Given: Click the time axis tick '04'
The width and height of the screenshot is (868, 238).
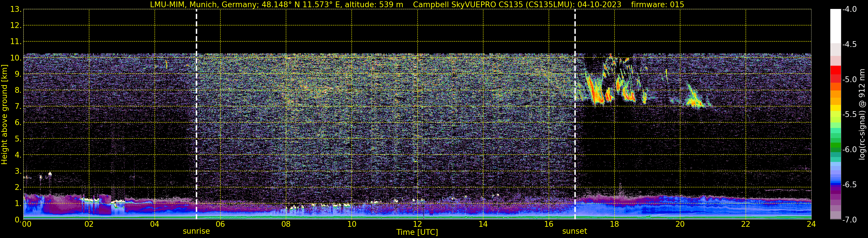Looking at the screenshot, I should click(155, 224).
